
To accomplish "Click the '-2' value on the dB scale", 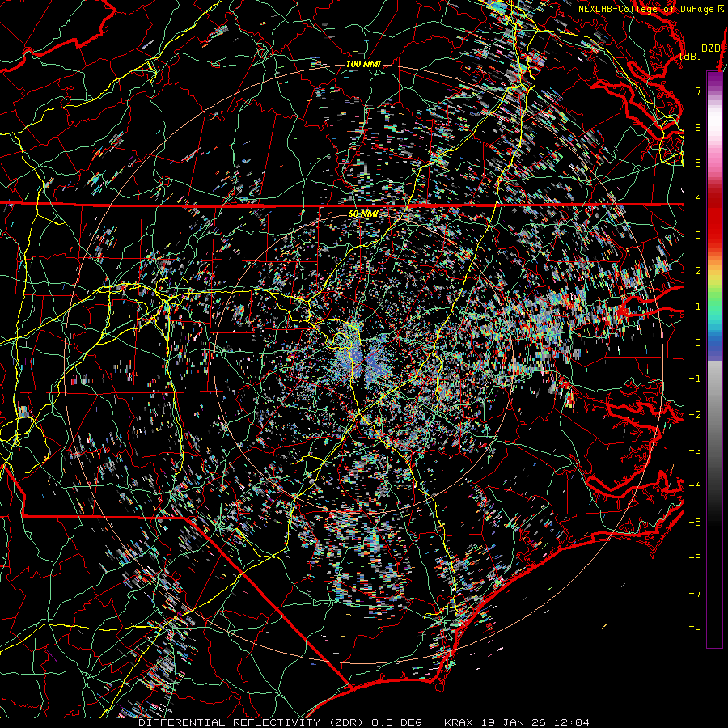I will [x=695, y=415].
